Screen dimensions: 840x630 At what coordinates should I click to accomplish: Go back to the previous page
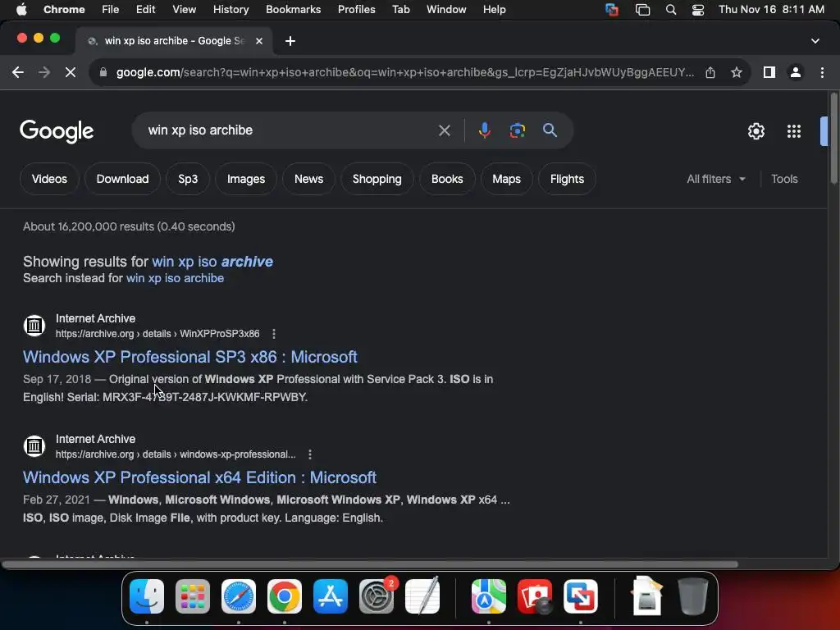coord(18,72)
